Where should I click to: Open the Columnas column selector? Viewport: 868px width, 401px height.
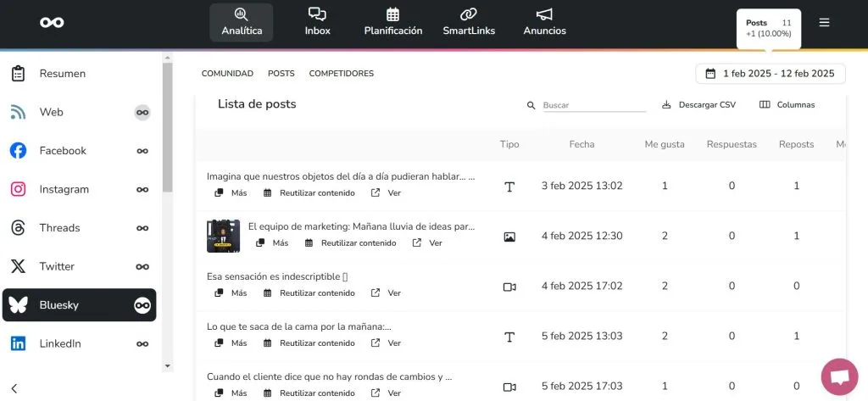point(787,105)
